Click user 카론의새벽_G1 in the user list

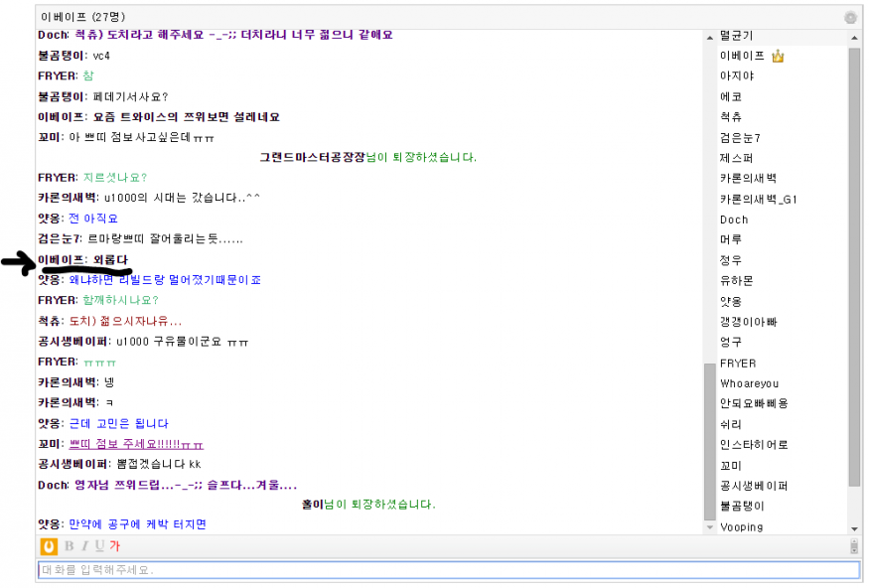point(759,200)
